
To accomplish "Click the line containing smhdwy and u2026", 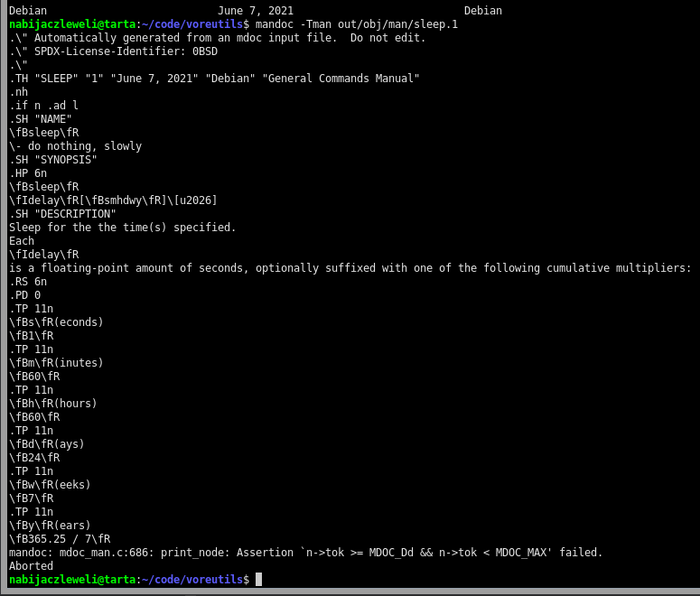I will pos(113,200).
